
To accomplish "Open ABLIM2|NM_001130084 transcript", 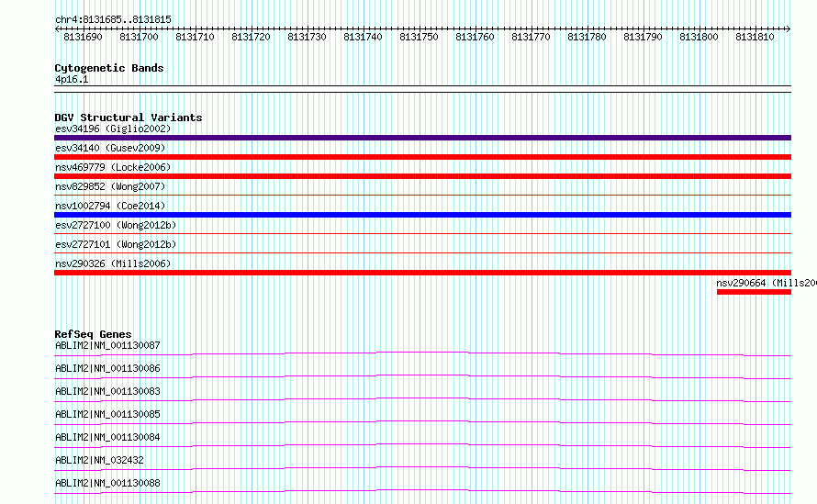I will click(x=107, y=437).
